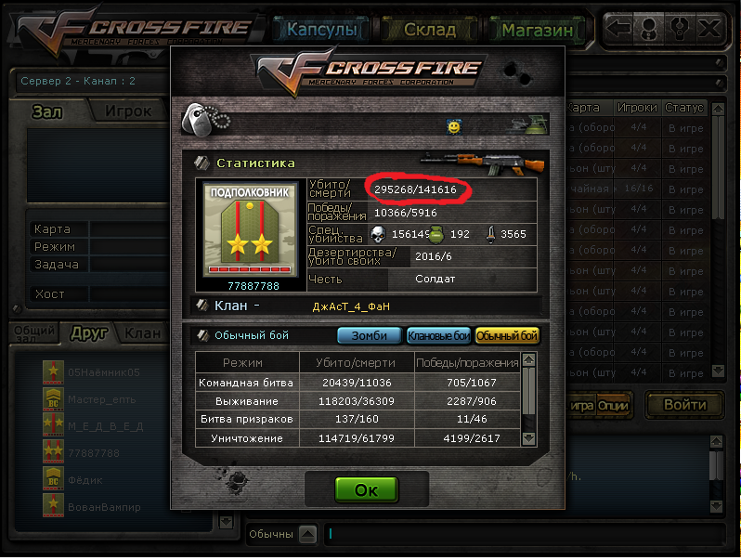Open the settings gear icon in top bar
The height and width of the screenshot is (560, 741).
click(x=679, y=29)
